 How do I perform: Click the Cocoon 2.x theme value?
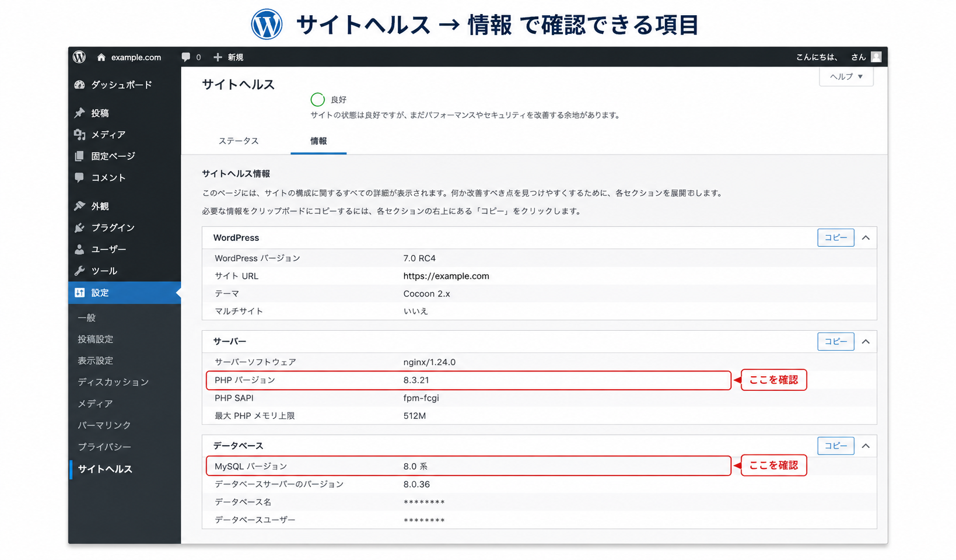point(427,293)
